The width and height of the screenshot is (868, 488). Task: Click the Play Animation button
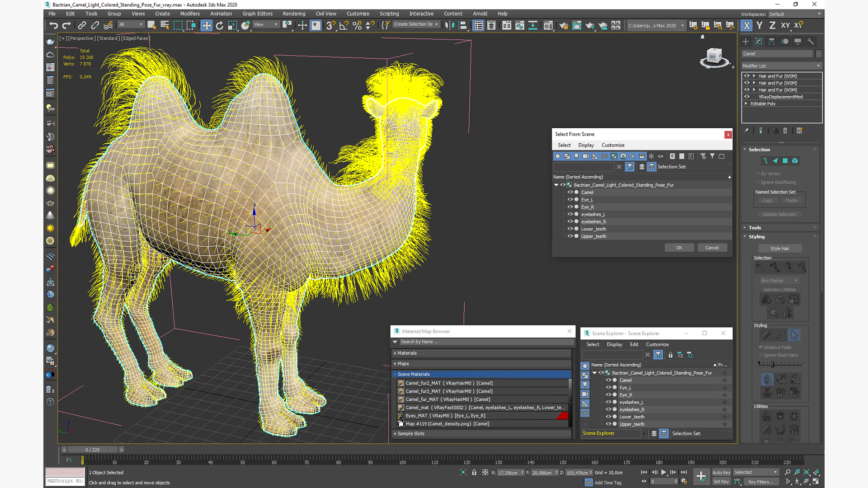tap(664, 472)
